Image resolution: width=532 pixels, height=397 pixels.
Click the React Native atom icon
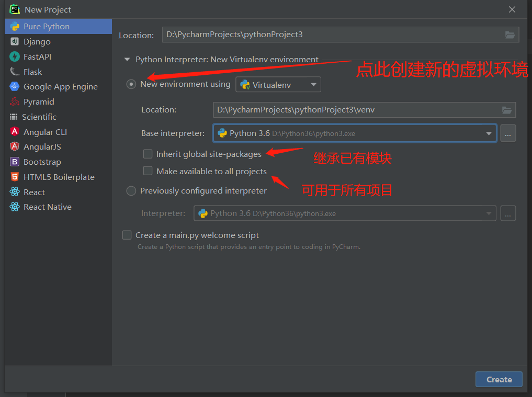[x=15, y=207]
